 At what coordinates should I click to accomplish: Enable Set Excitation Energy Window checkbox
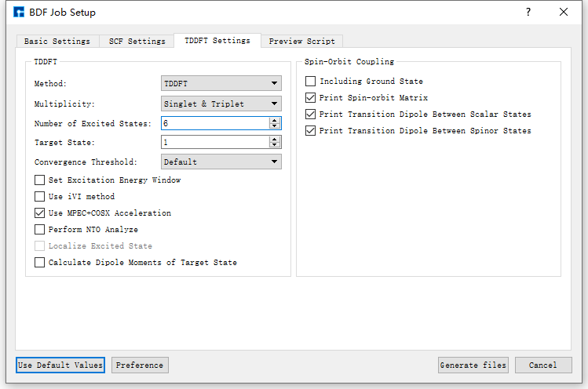click(40, 180)
